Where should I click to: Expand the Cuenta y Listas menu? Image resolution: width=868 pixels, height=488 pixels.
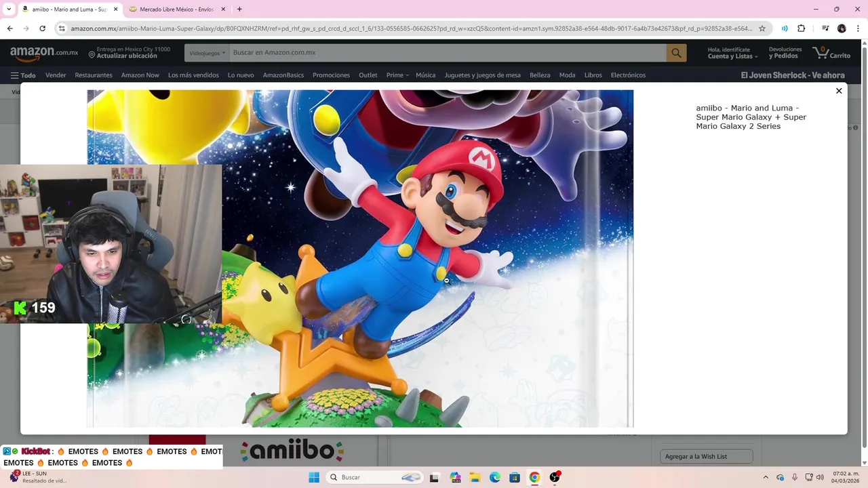[x=732, y=53]
